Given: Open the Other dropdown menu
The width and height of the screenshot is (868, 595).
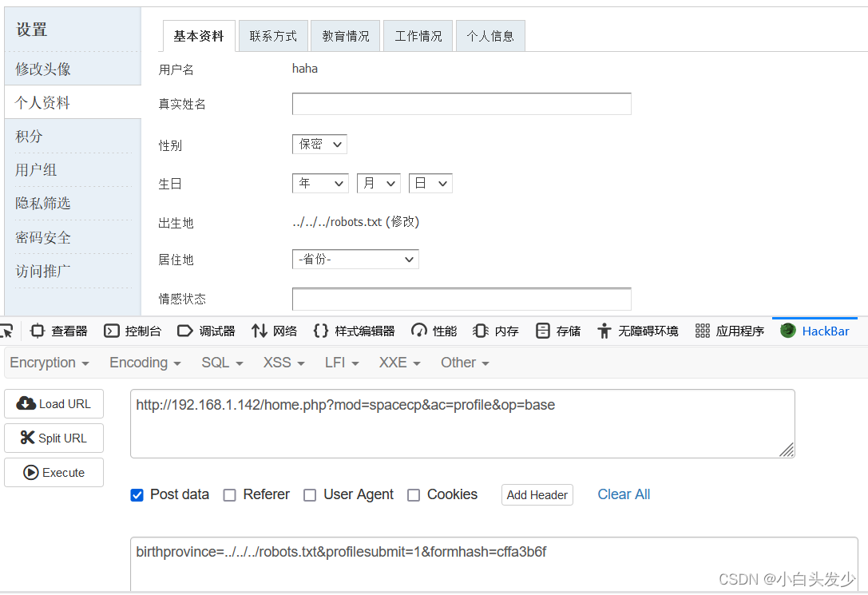Looking at the screenshot, I should tap(465, 363).
